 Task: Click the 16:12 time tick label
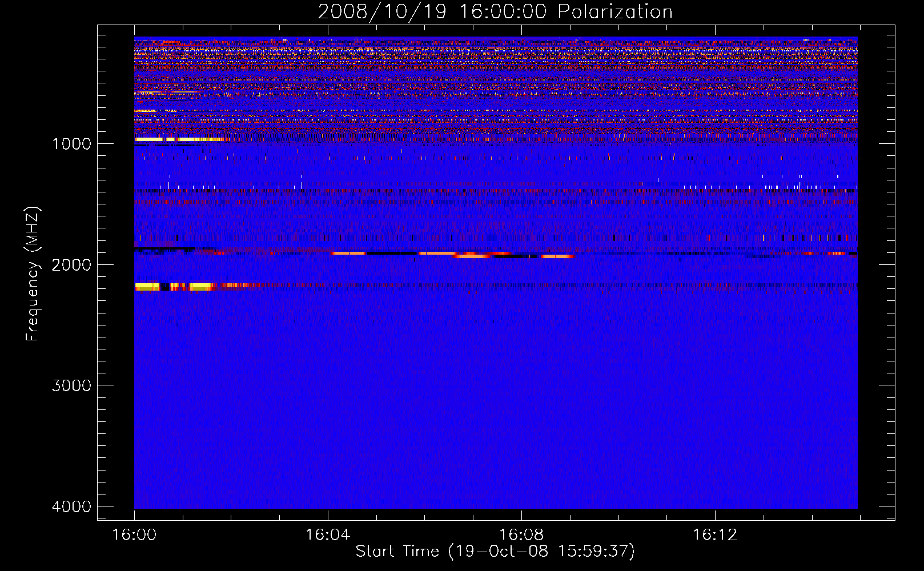[714, 535]
